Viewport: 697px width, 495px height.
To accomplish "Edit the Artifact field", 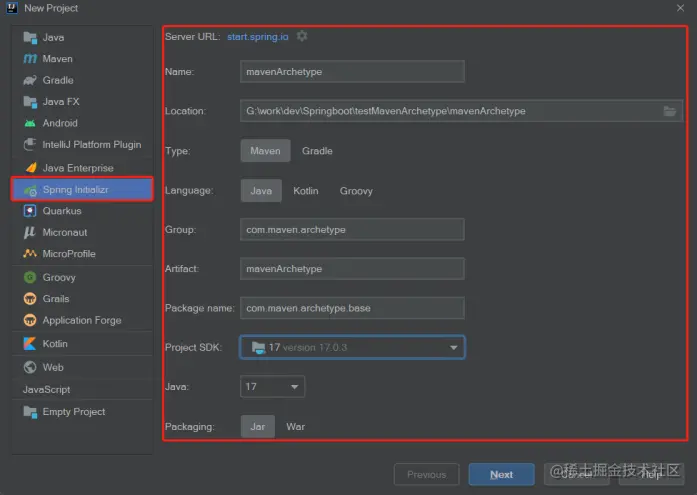I will (x=352, y=269).
